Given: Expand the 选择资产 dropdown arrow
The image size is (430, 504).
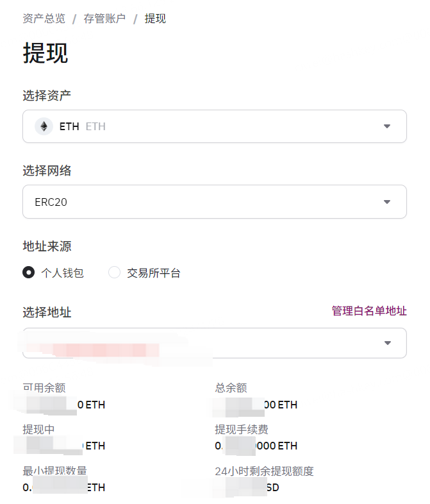Looking at the screenshot, I should (x=387, y=126).
